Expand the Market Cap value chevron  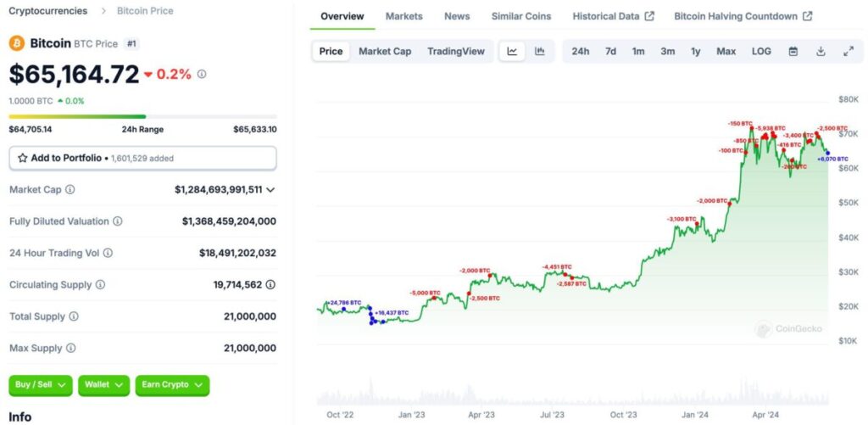270,190
